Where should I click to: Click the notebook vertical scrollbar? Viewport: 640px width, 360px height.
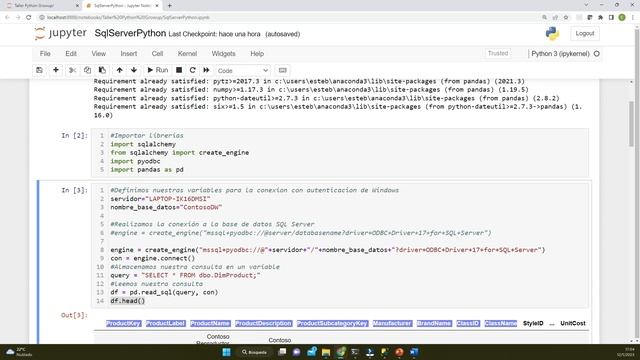click(x=631, y=124)
